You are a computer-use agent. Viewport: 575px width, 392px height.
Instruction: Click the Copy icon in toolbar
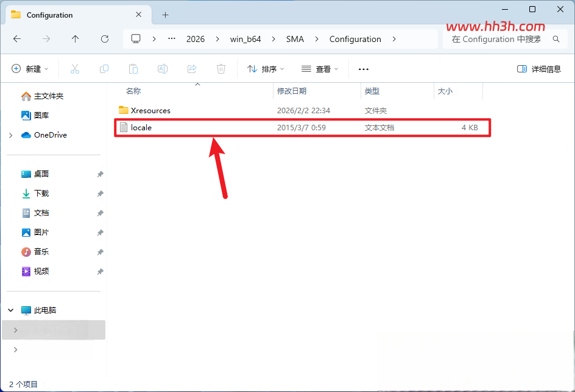coord(104,69)
